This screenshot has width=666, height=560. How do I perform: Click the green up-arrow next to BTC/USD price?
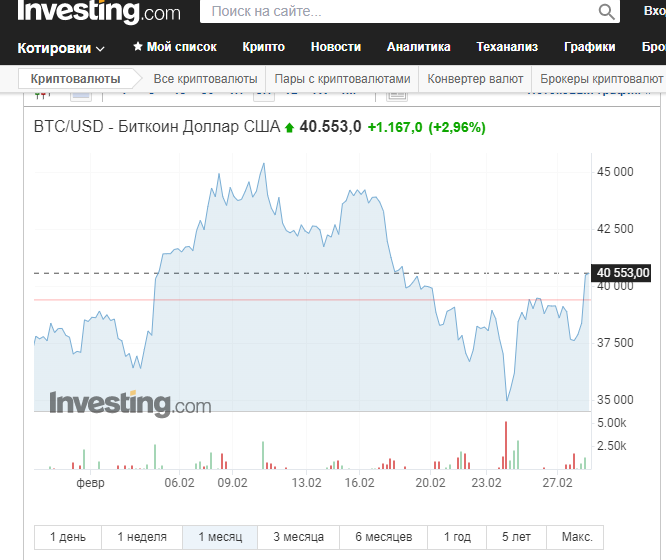pos(289,127)
